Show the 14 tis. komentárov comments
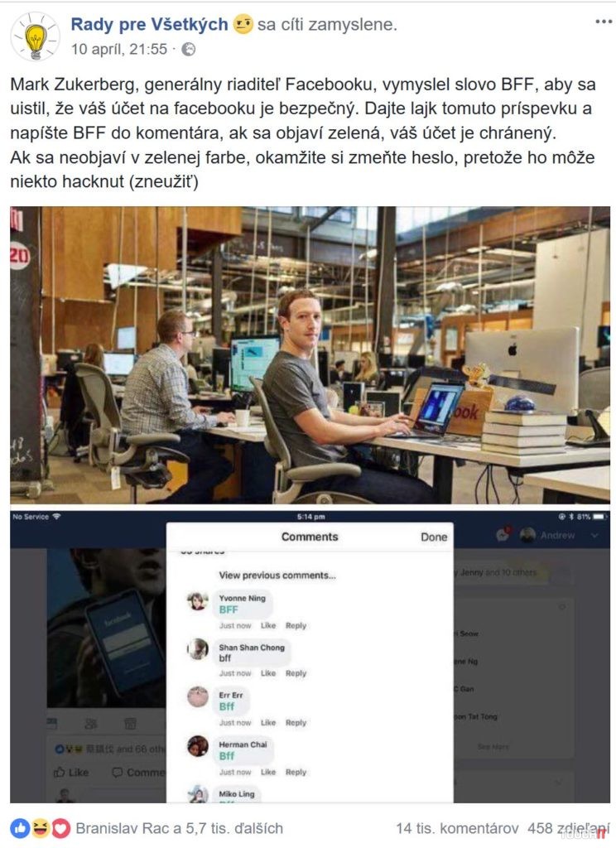This screenshot has width=616, height=848. (457, 828)
